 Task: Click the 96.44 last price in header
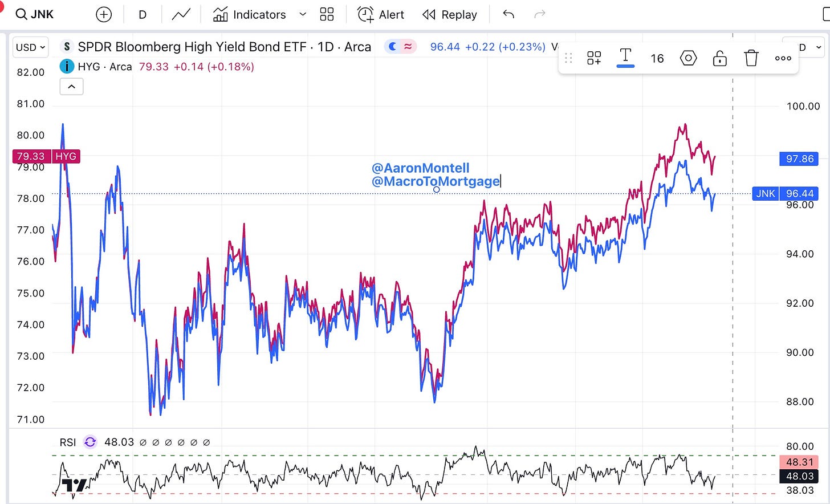click(445, 47)
